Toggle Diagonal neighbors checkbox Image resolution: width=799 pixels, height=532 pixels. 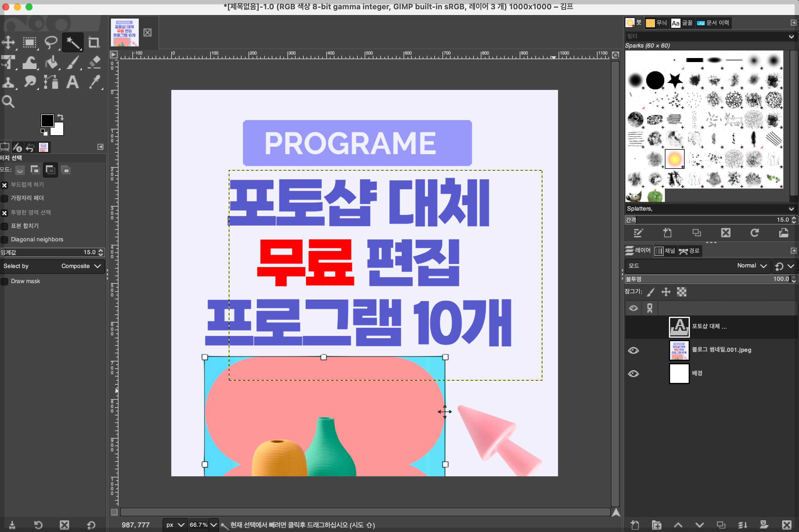(5, 240)
